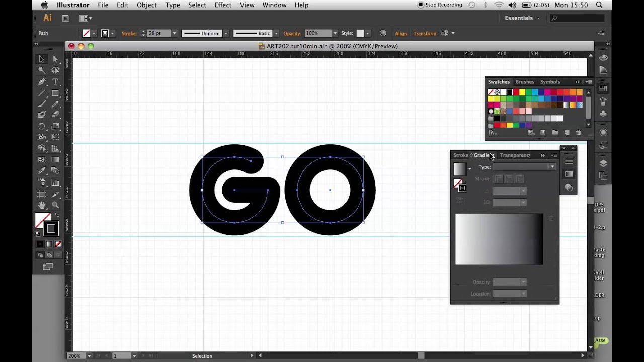
Task: Switch to the Transparency tab
Action: tap(515, 155)
